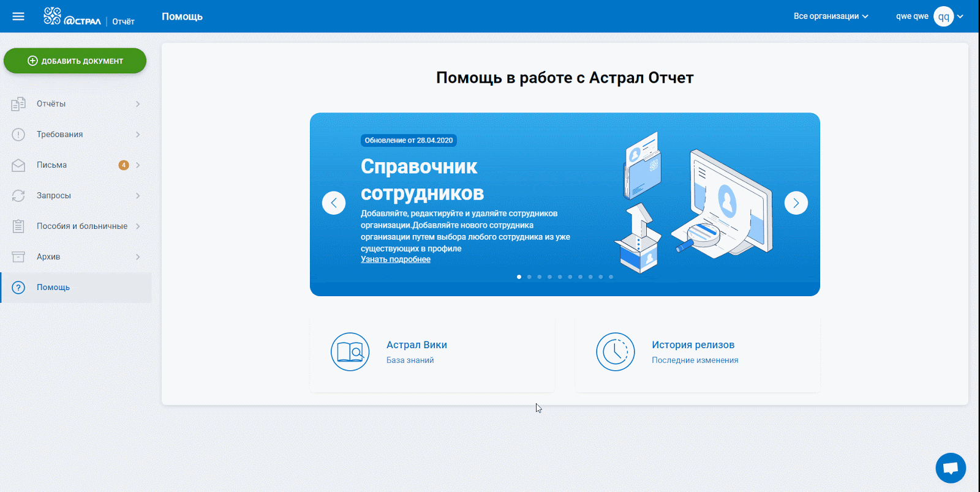980x492 pixels.
Task: Click the Требования exclamation icon
Action: coord(18,135)
